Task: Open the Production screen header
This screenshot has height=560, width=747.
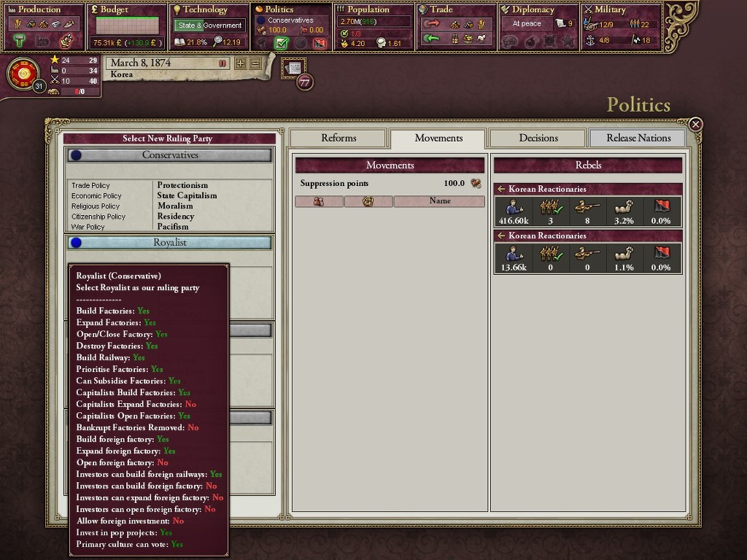Action: (39, 9)
